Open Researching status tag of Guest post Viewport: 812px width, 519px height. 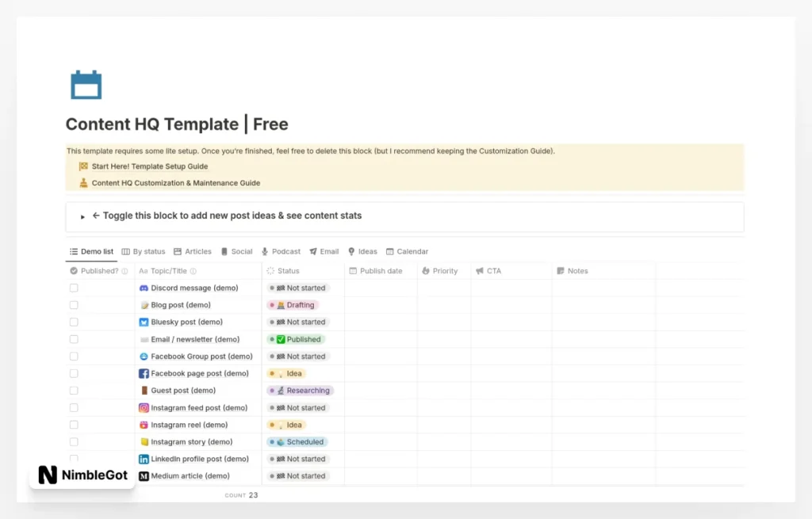(x=300, y=390)
